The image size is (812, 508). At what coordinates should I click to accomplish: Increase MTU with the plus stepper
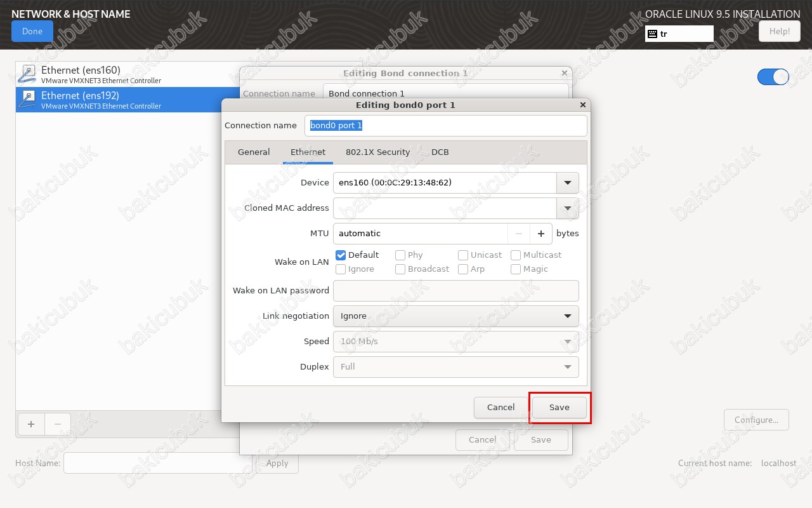click(541, 234)
